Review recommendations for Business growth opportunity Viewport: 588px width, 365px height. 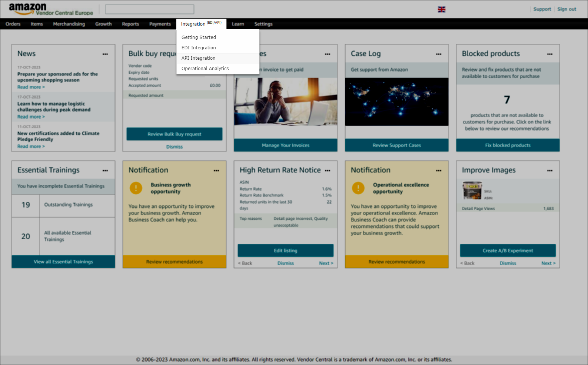click(175, 262)
